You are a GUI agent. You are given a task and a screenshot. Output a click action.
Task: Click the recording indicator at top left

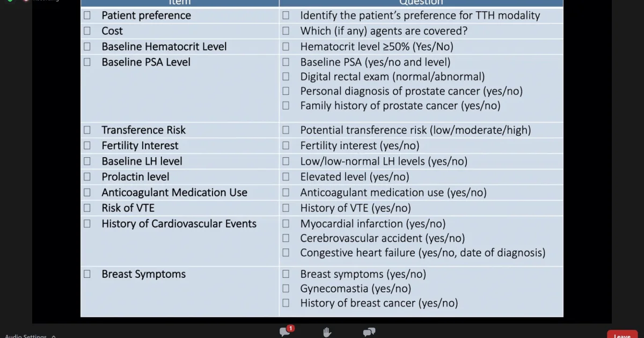(40, 1)
